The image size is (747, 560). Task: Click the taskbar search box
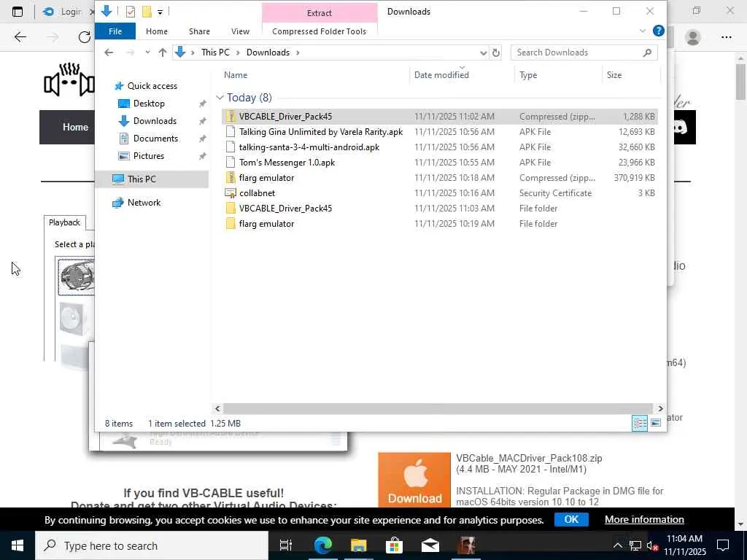[152, 545]
